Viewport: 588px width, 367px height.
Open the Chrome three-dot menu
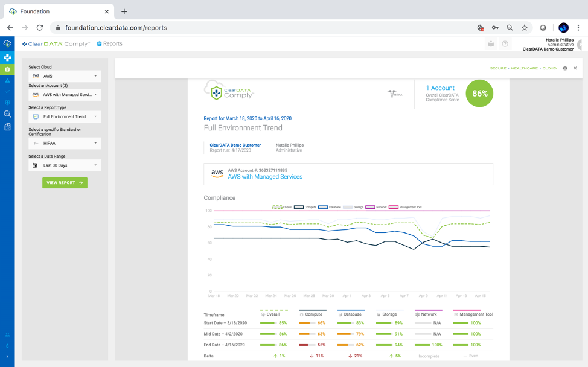point(578,28)
